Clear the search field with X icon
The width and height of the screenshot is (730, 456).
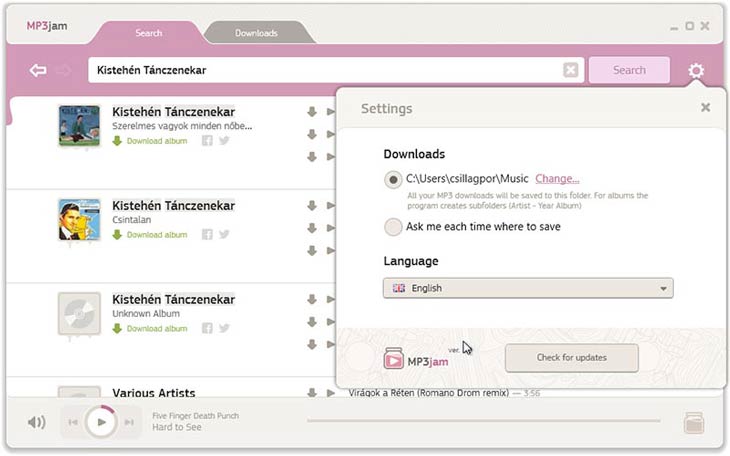pos(570,70)
